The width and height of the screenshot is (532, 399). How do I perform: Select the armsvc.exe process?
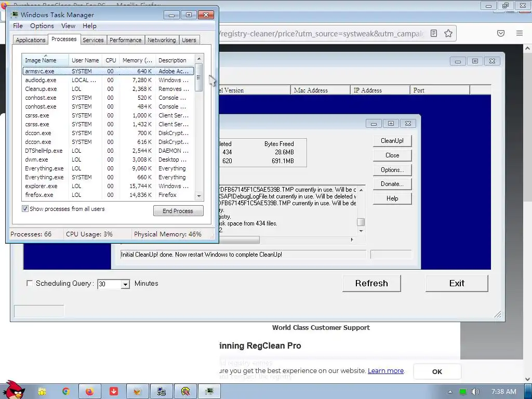tap(108, 71)
